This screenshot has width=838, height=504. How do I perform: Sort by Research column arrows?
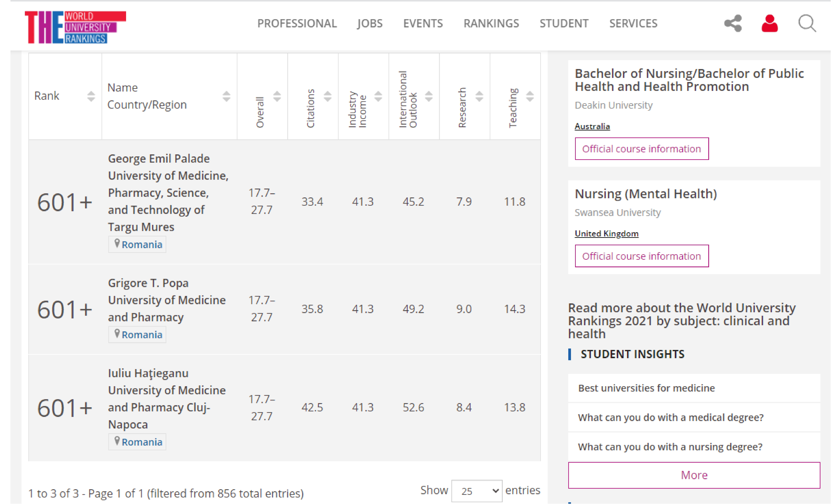(479, 96)
